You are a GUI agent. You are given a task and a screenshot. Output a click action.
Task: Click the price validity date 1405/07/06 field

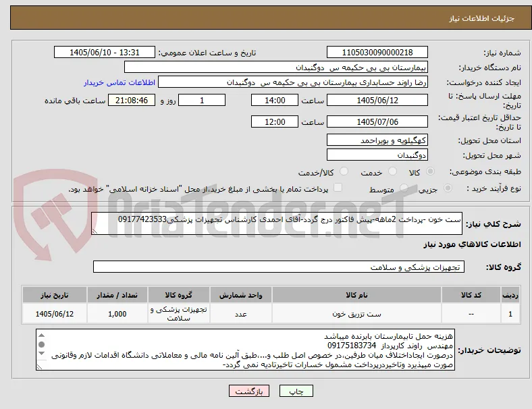tap(377, 121)
